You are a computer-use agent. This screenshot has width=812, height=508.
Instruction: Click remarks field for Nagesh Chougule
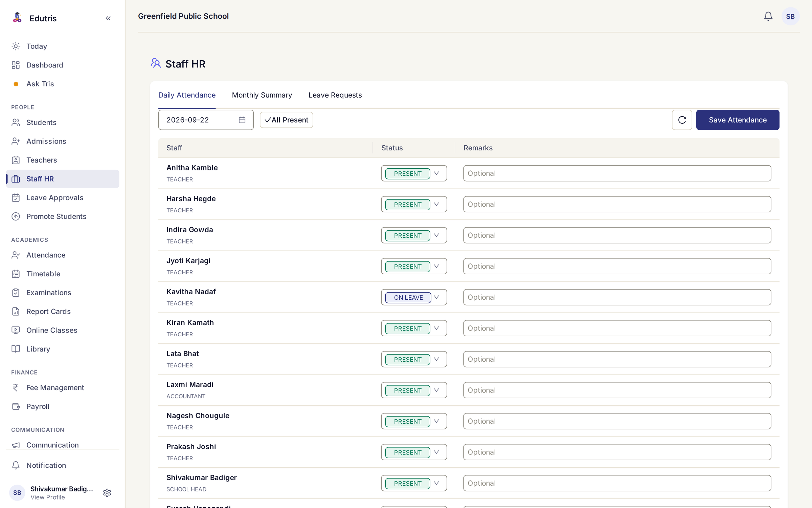[x=617, y=421]
